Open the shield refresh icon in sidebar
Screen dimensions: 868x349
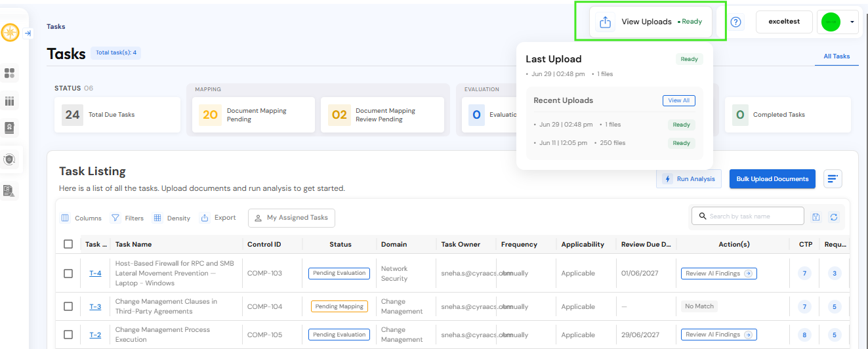click(10, 159)
